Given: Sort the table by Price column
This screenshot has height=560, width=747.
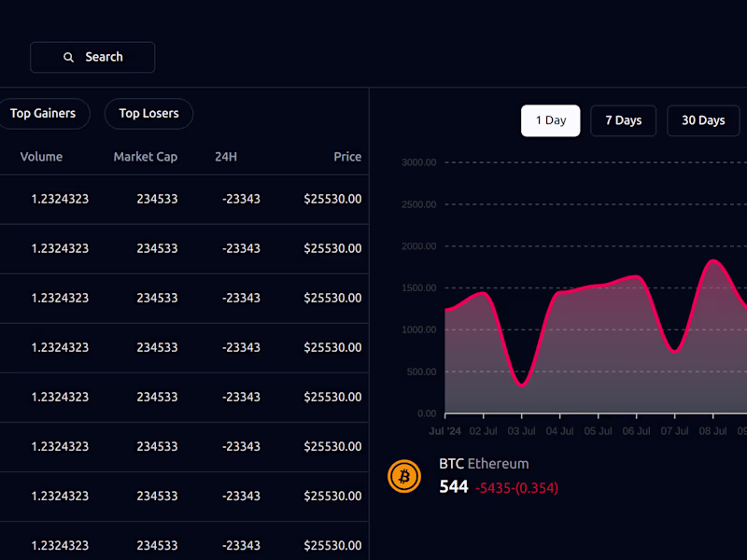Looking at the screenshot, I should pyautogui.click(x=347, y=157).
